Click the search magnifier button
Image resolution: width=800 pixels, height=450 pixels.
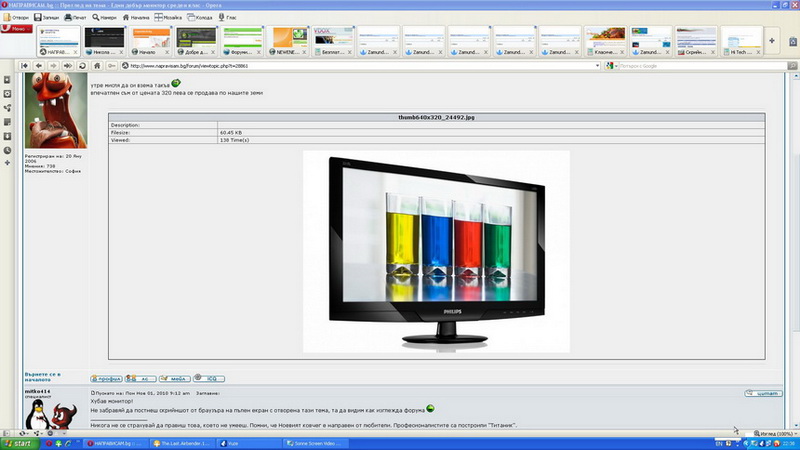[792, 66]
